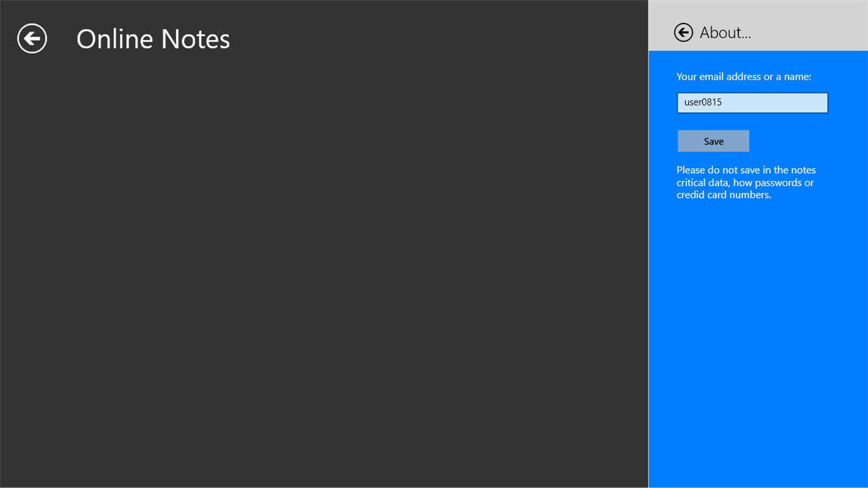Click the About... header label

pos(725,32)
